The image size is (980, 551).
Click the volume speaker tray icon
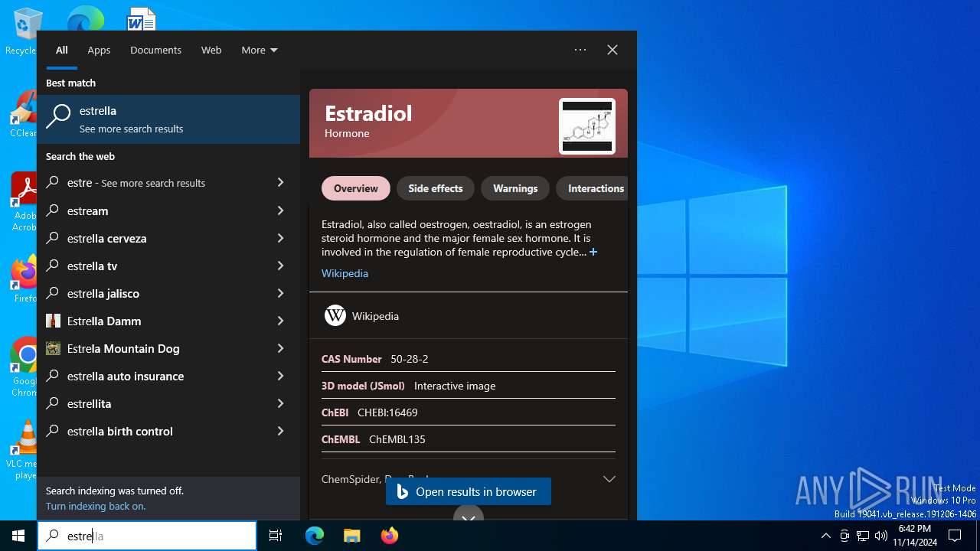[x=881, y=536]
